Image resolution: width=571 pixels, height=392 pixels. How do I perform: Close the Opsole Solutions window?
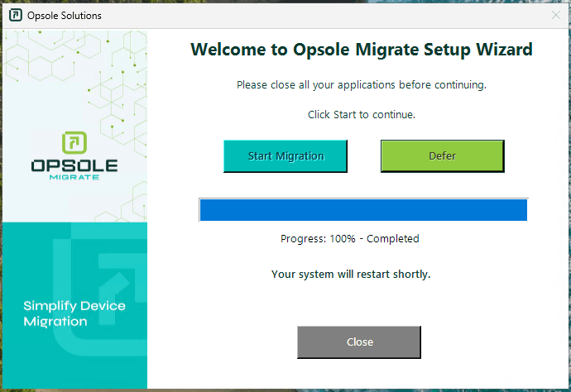point(556,15)
